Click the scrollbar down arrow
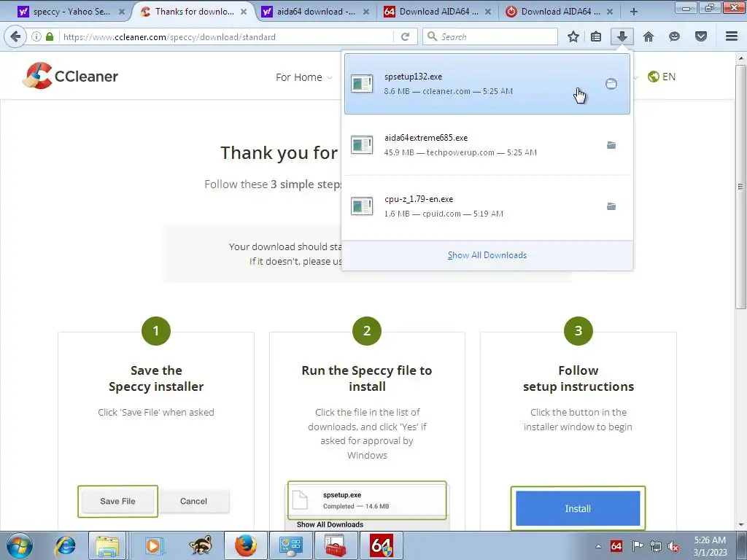This screenshot has width=747, height=560. click(741, 525)
